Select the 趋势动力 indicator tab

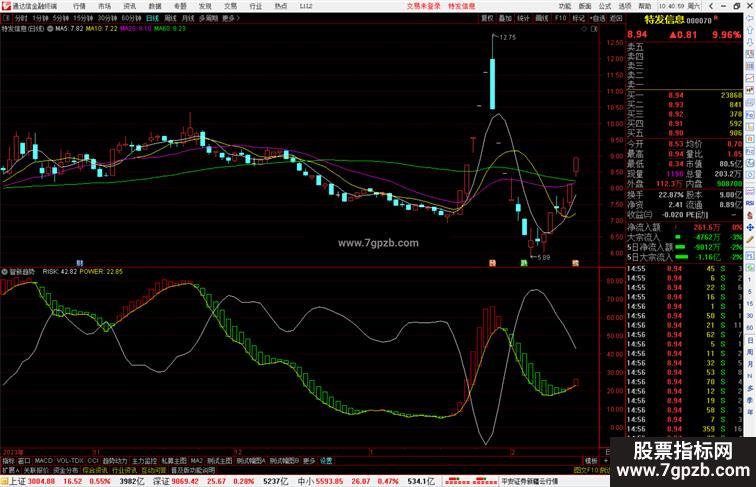115,461
